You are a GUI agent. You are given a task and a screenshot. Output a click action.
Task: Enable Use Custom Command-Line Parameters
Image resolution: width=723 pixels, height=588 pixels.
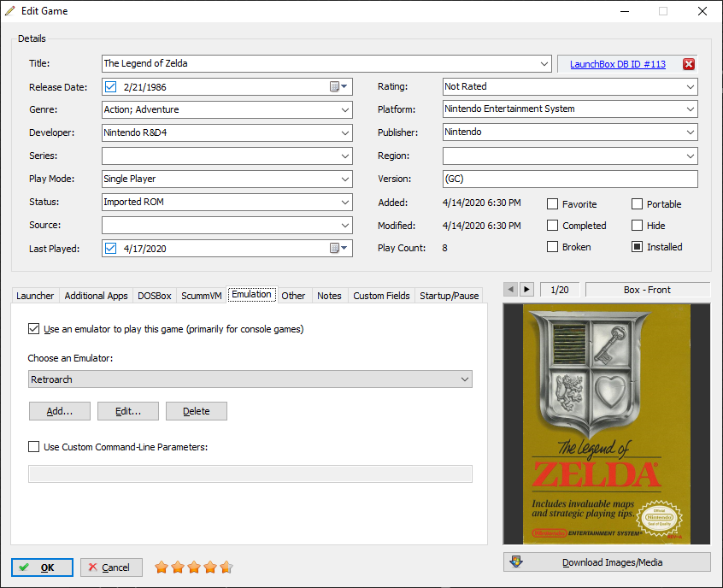(x=33, y=446)
